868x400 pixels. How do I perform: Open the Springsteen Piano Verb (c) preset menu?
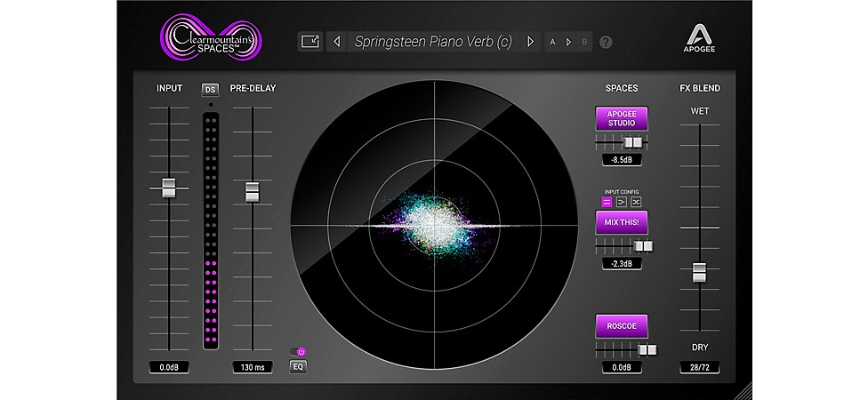point(433,42)
